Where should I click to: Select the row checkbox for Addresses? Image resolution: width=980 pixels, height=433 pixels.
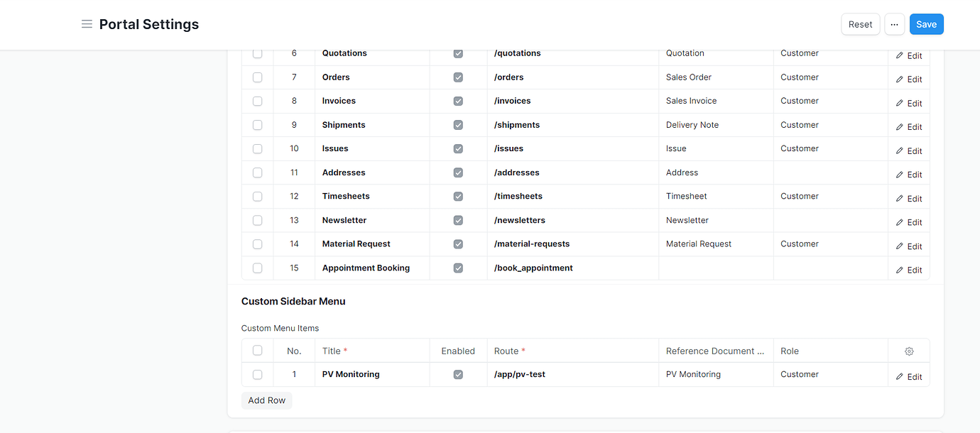[x=257, y=172]
